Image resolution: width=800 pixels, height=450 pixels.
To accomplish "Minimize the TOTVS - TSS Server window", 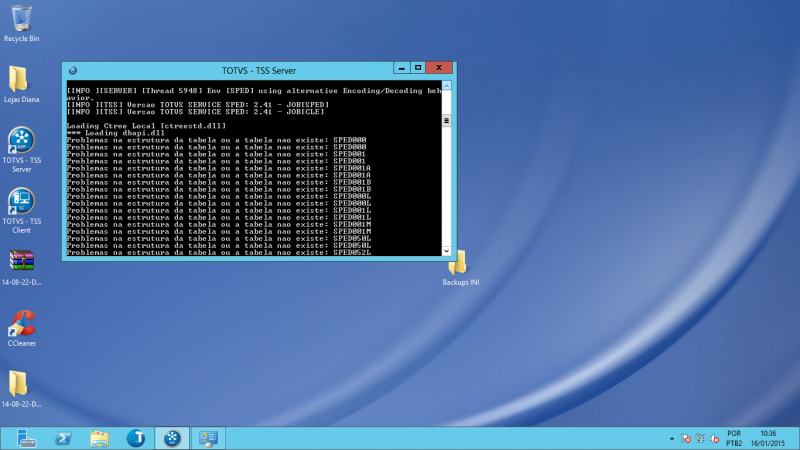I will [x=402, y=67].
